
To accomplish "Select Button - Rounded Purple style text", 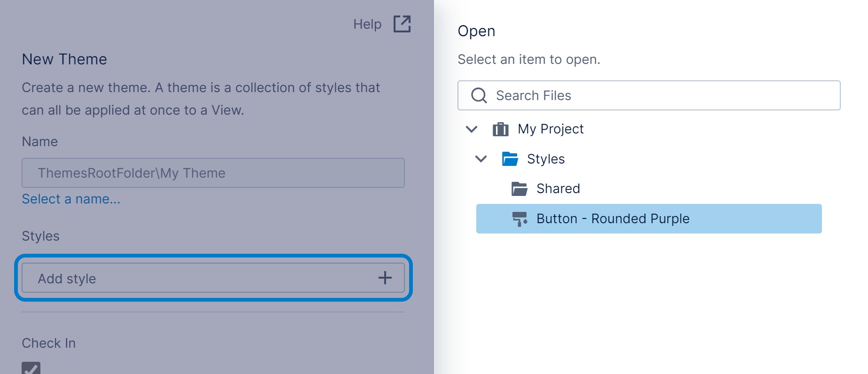I will click(x=613, y=219).
